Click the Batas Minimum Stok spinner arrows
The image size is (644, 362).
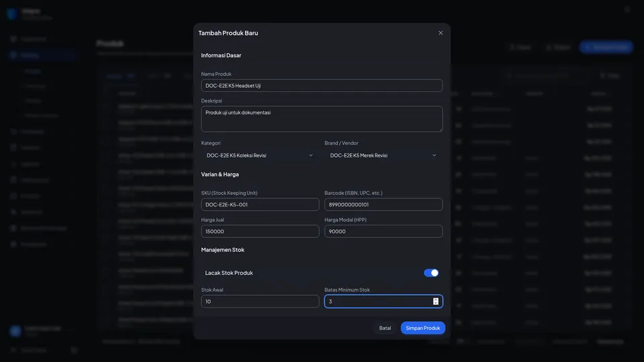tap(435, 301)
